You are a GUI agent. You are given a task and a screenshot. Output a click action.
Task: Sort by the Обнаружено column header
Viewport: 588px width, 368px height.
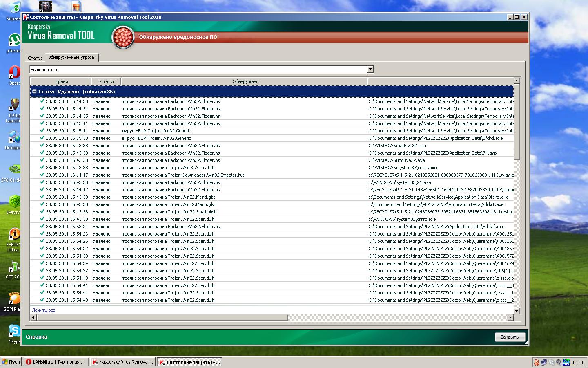coord(244,81)
